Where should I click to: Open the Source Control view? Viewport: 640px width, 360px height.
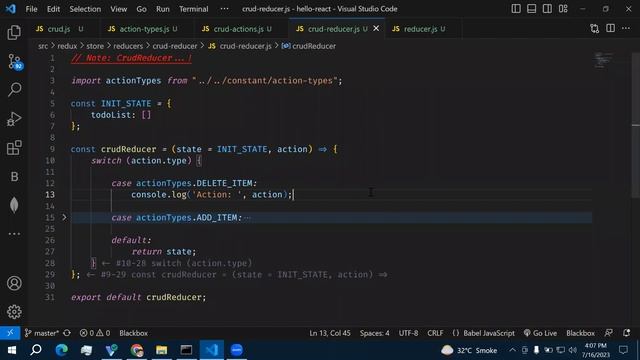15,62
